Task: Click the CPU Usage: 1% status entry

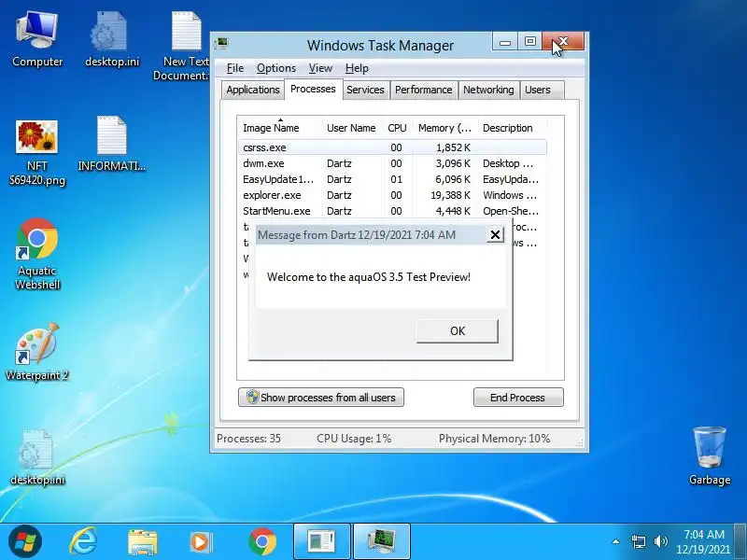Action: point(354,439)
